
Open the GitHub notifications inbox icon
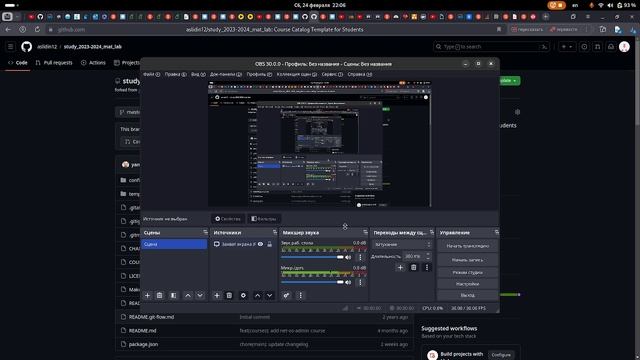[611, 47]
